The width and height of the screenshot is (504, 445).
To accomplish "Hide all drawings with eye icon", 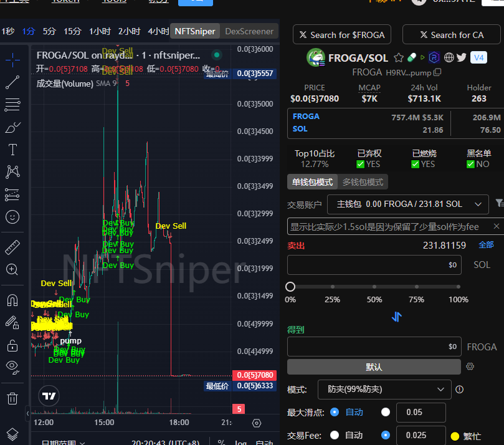I will (x=12, y=368).
